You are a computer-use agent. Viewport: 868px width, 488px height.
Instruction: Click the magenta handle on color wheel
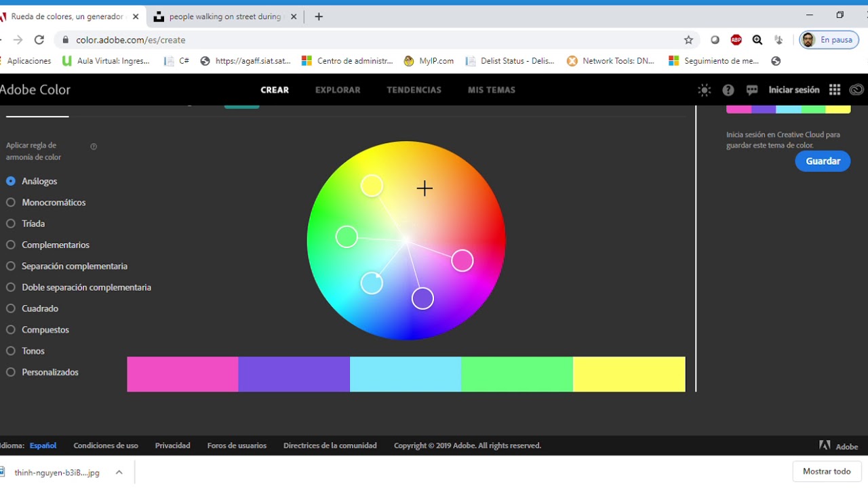coord(462,260)
